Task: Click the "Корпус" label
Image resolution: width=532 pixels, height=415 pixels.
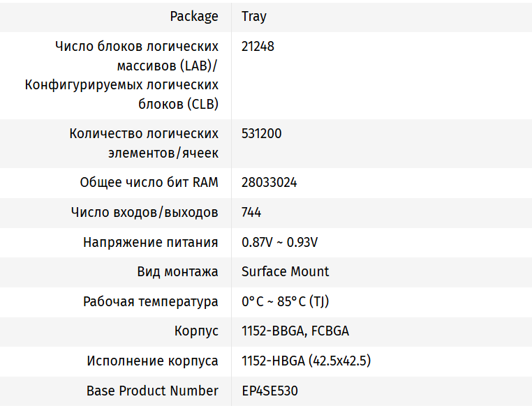Action: point(196,331)
